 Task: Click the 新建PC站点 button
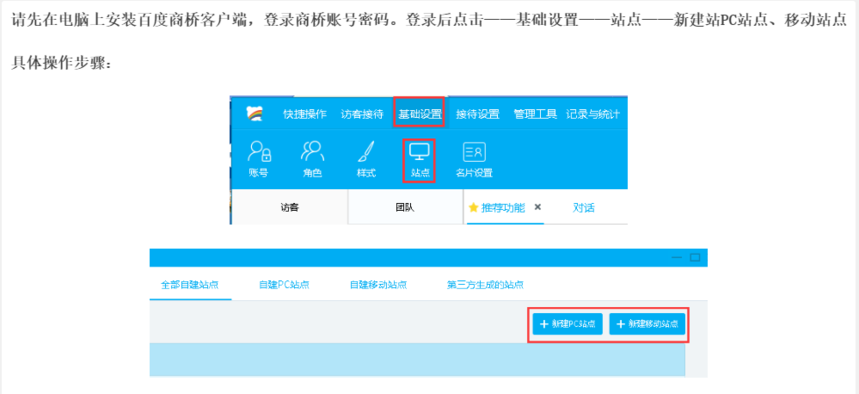coord(568,324)
